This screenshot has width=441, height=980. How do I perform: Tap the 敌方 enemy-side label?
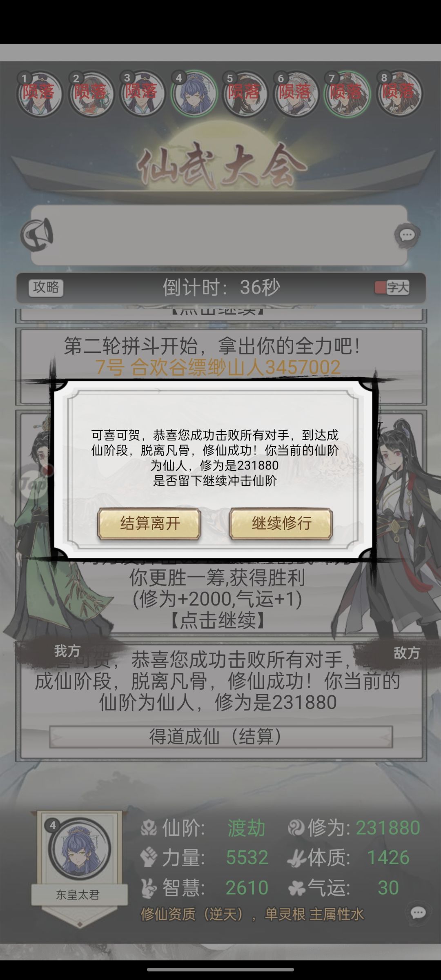point(406,653)
